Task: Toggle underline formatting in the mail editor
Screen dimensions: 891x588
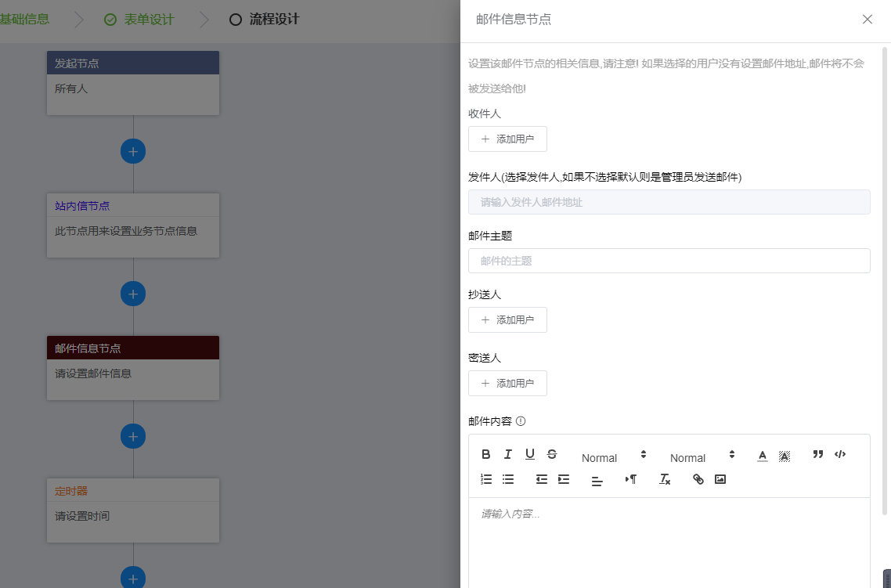Action: pyautogui.click(x=530, y=454)
